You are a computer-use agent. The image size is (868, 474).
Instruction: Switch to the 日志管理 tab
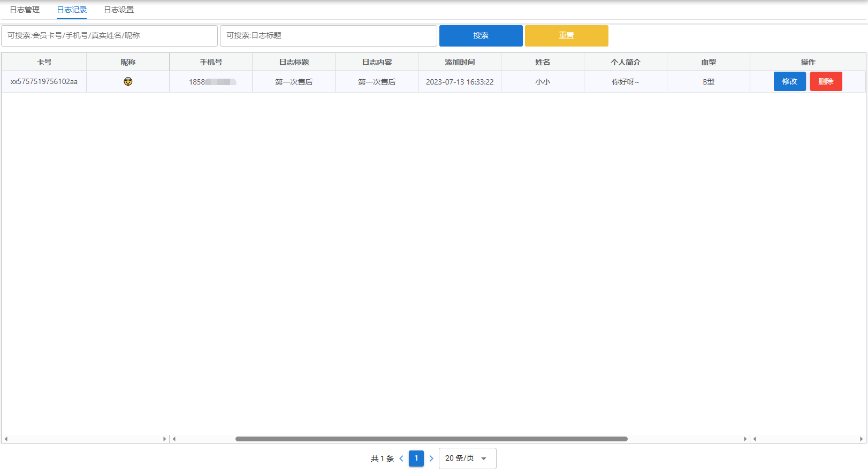25,10
